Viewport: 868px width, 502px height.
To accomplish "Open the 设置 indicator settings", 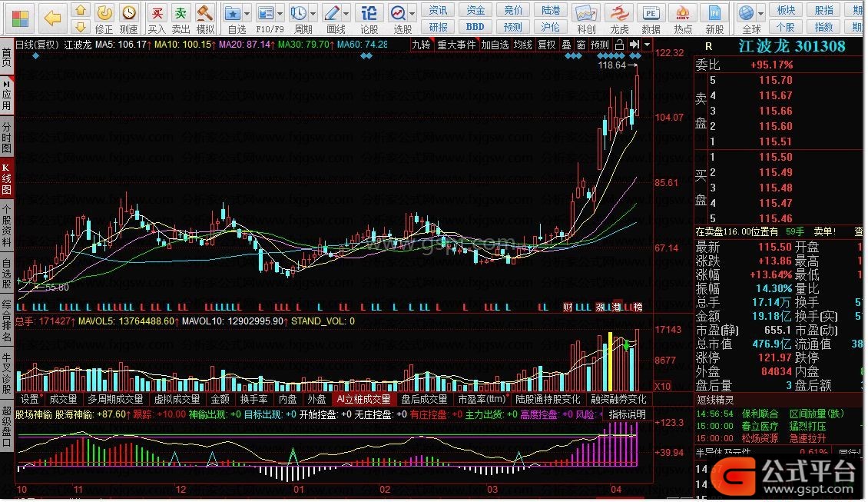I will pyautogui.click(x=30, y=399).
